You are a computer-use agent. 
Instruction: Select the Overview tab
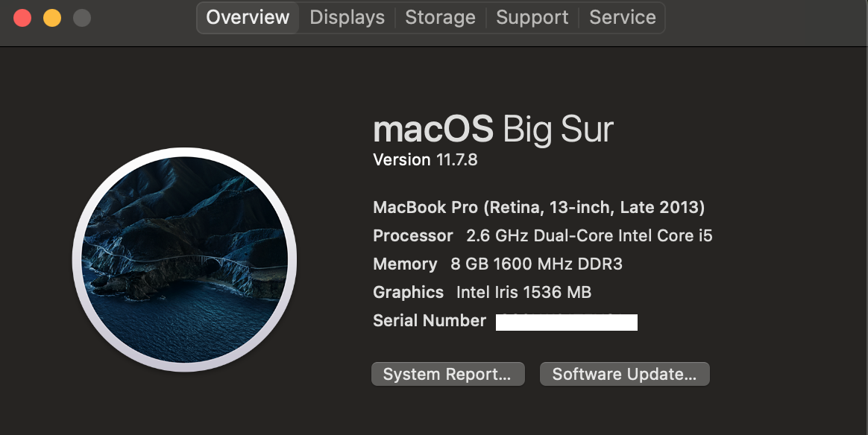point(248,17)
